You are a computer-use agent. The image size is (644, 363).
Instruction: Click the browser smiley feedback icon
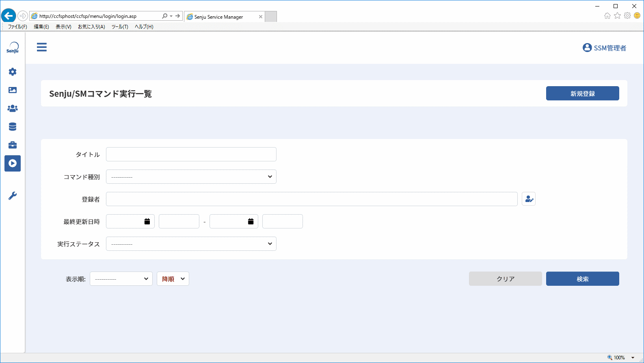click(x=637, y=16)
